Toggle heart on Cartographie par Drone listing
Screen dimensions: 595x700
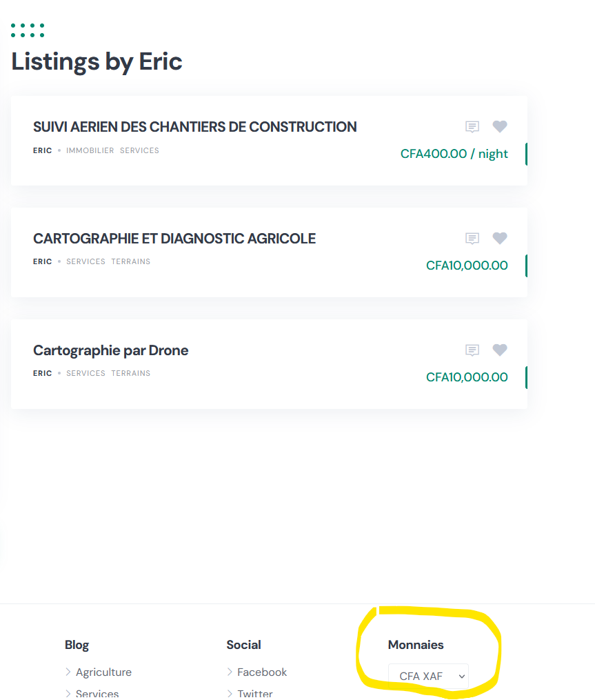pos(499,350)
